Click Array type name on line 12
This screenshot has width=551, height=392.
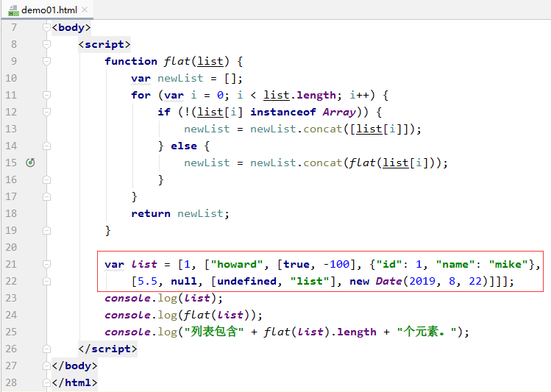pyautogui.click(x=339, y=112)
